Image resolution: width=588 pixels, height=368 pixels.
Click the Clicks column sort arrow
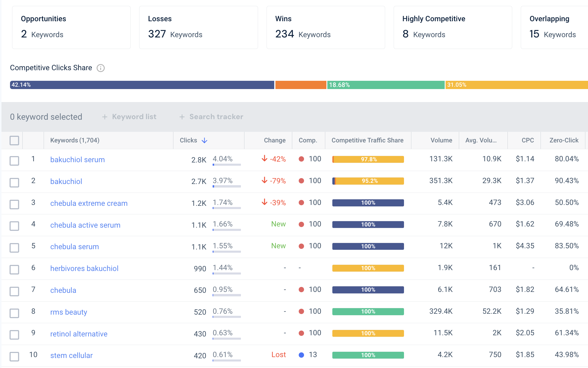pos(204,141)
